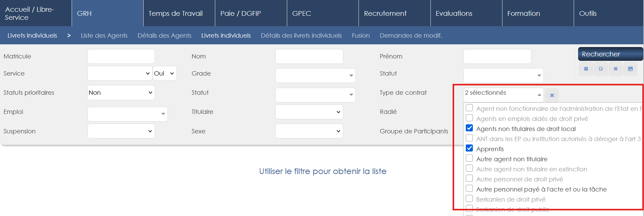Expand the Statuts prioritaires dropdown showing Non
Image resolution: width=644 pixels, height=216 pixels.
[121, 93]
